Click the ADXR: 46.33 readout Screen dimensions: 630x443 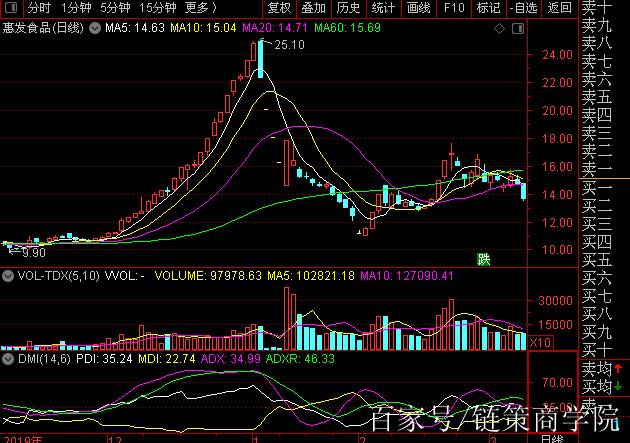pyautogui.click(x=300, y=359)
